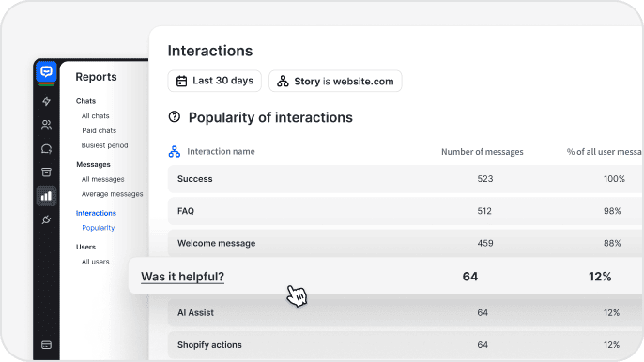Open All chats report
This screenshot has width=644, height=362.
pyautogui.click(x=96, y=115)
